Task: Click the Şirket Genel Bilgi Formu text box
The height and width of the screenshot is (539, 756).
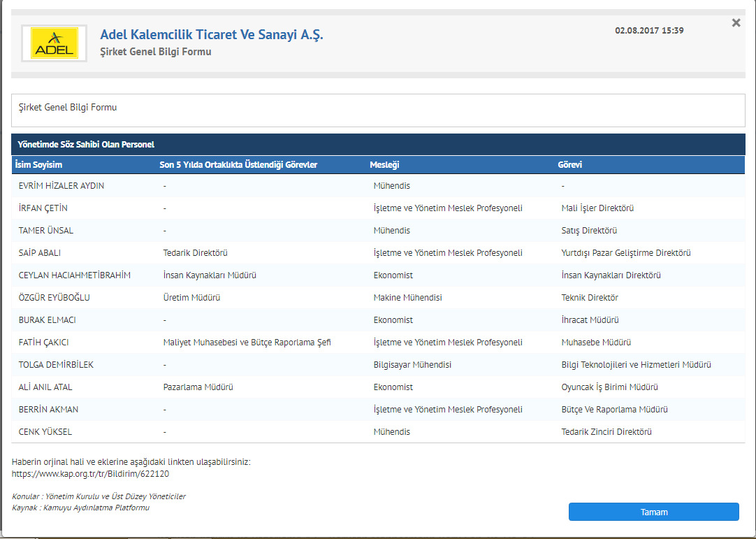Action: [378, 110]
